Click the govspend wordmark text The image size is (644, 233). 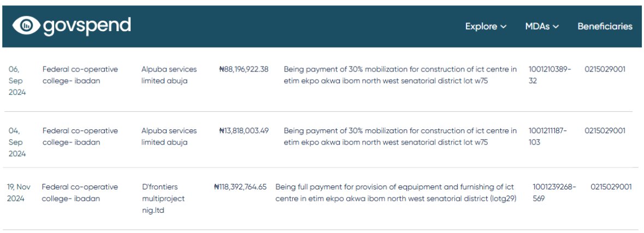[87, 25]
